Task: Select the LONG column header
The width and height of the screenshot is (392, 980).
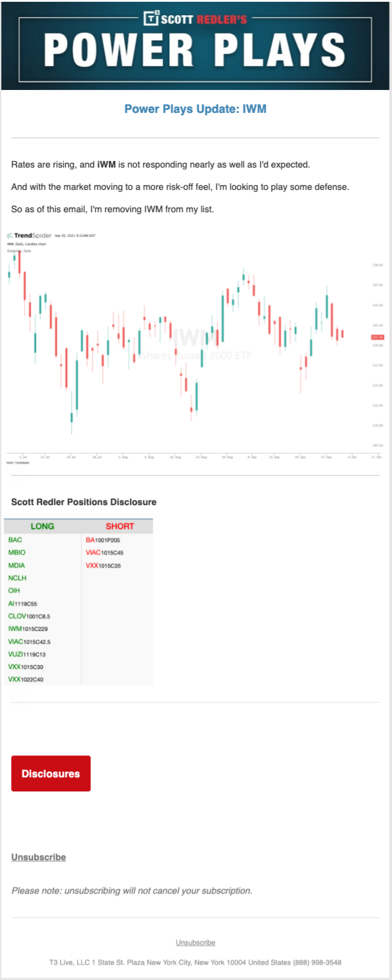Action: click(42, 526)
